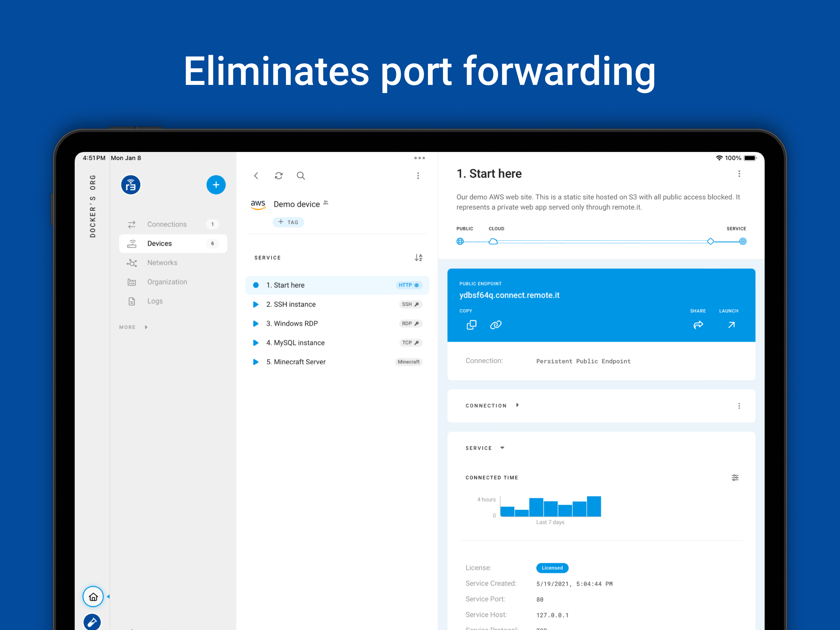Copy the public endpoint address to the clipboard
The height and width of the screenshot is (630, 840).
tap(471, 325)
